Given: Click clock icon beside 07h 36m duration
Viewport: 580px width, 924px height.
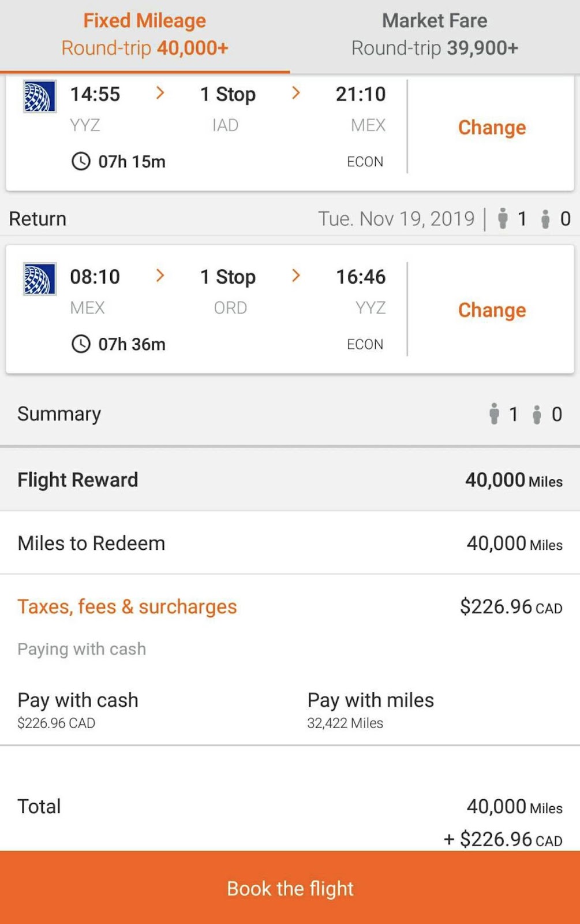Looking at the screenshot, I should (x=81, y=344).
